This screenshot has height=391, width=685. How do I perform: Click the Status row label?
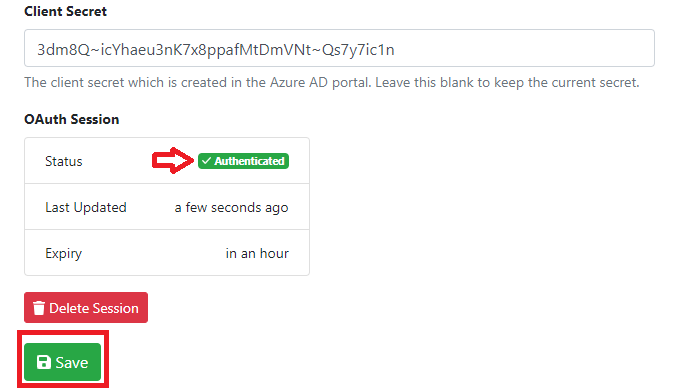tap(64, 161)
